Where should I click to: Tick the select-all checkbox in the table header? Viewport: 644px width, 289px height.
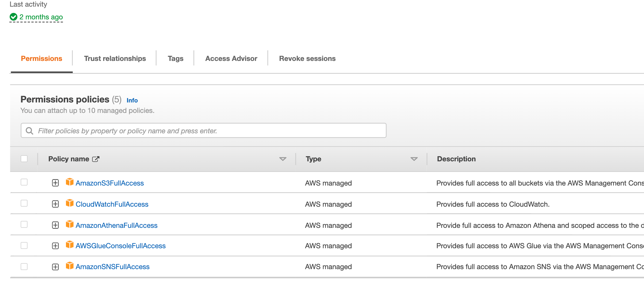pyautogui.click(x=24, y=159)
